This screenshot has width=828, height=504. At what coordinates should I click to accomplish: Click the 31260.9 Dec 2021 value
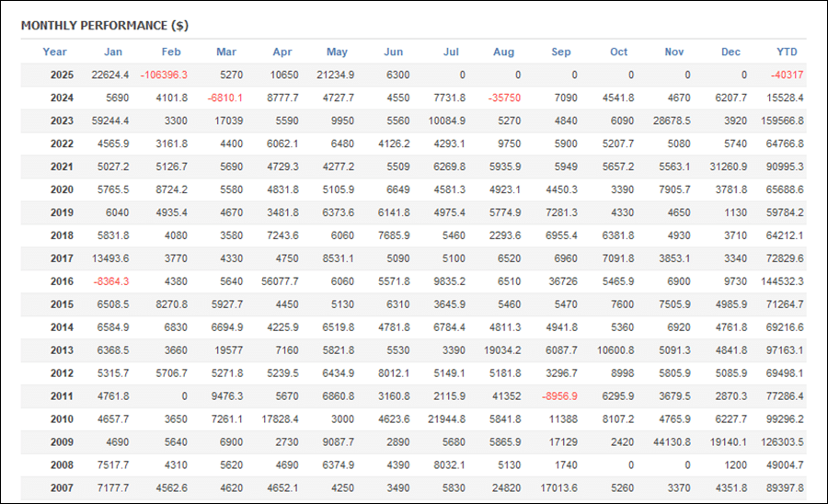click(x=729, y=166)
